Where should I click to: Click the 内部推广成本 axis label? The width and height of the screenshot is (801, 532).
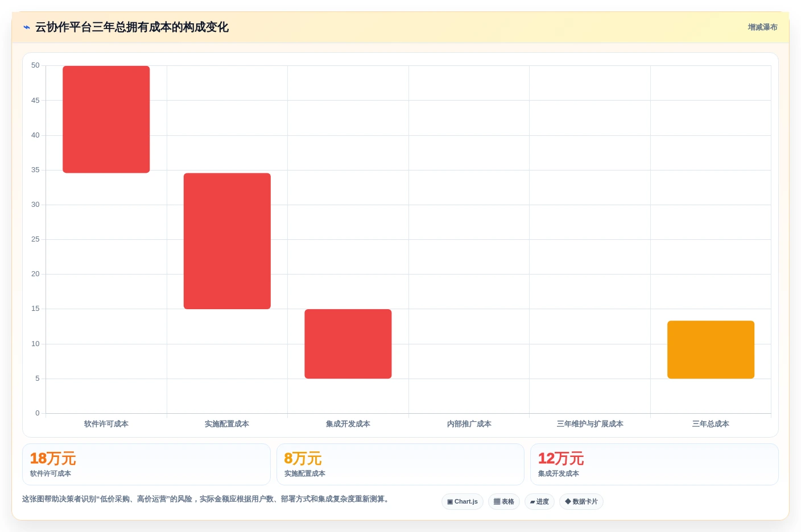coord(469,424)
